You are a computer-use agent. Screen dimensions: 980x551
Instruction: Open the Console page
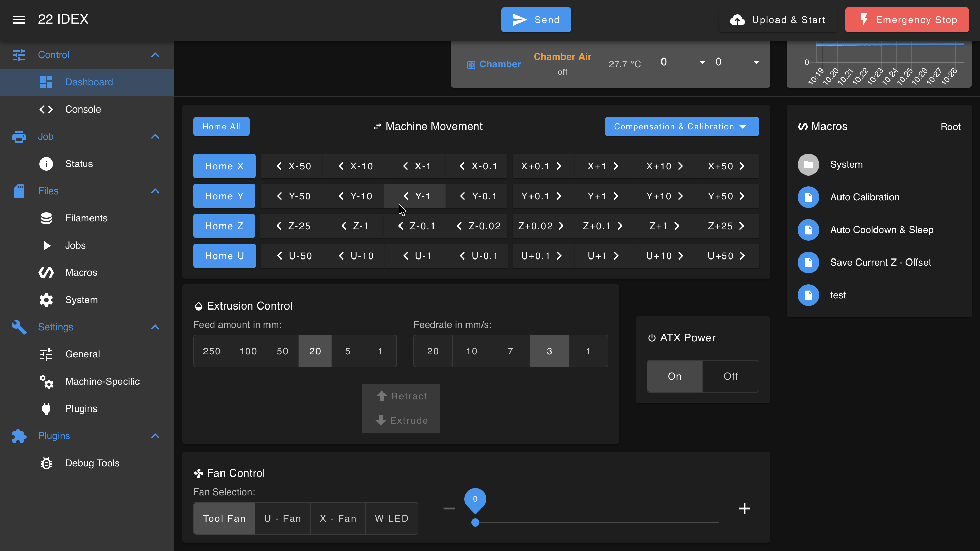(87, 110)
